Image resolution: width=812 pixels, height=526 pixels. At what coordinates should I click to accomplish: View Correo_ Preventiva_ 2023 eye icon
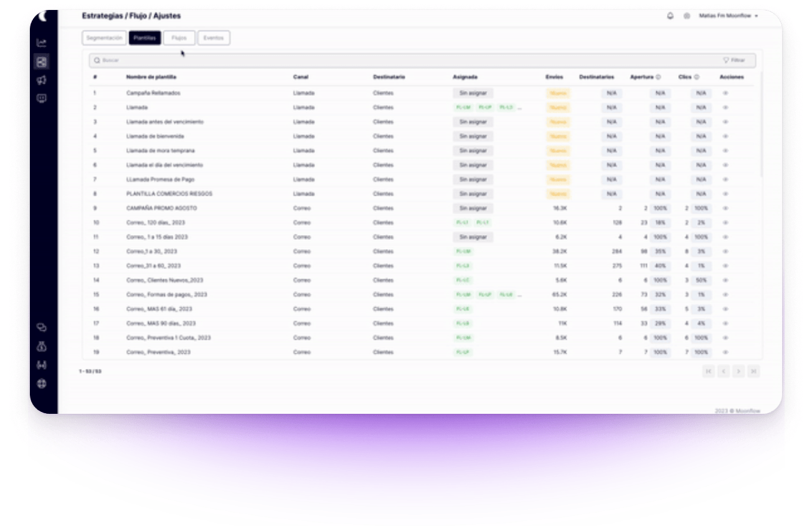click(x=725, y=352)
